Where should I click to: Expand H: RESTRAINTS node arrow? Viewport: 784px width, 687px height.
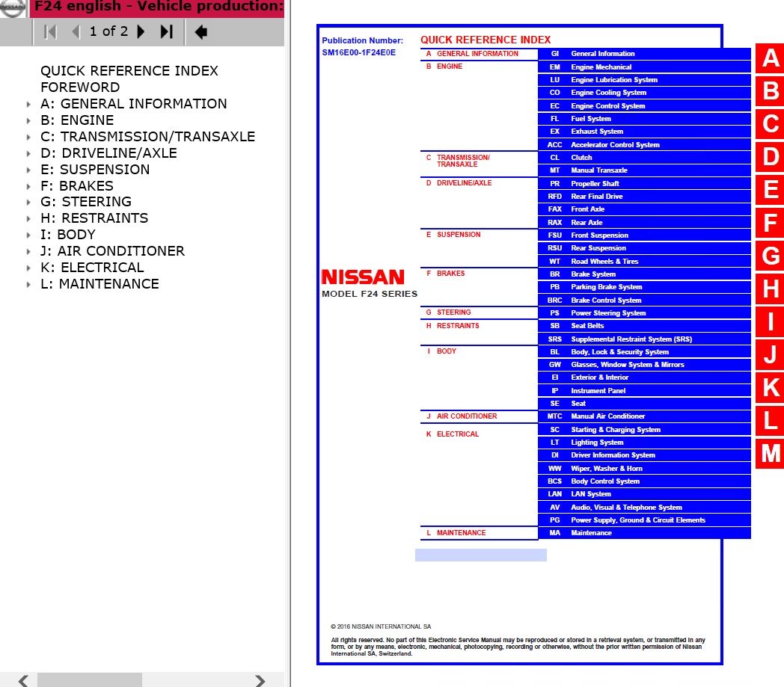pyautogui.click(x=28, y=219)
